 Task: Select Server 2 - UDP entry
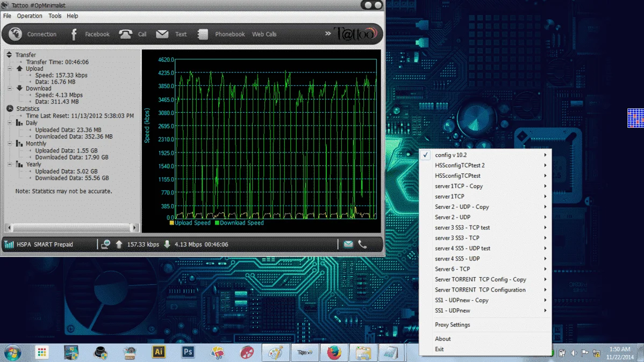pos(485,217)
